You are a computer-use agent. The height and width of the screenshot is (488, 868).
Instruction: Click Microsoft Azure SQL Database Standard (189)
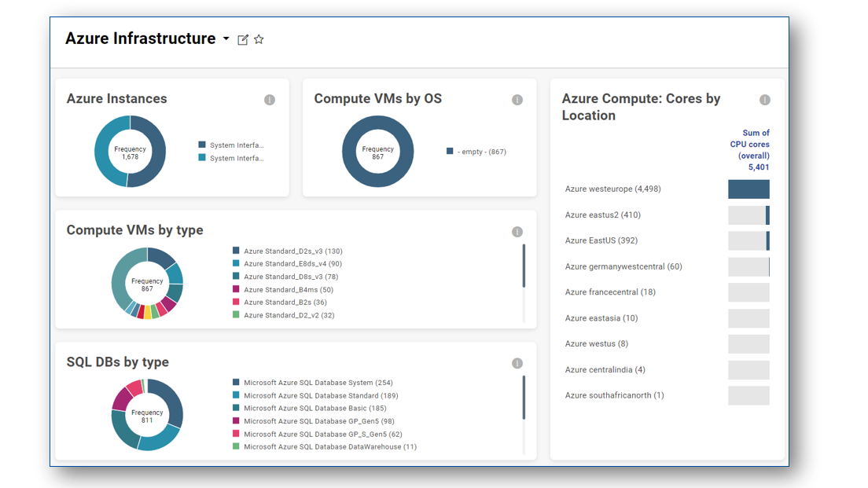pos(315,395)
